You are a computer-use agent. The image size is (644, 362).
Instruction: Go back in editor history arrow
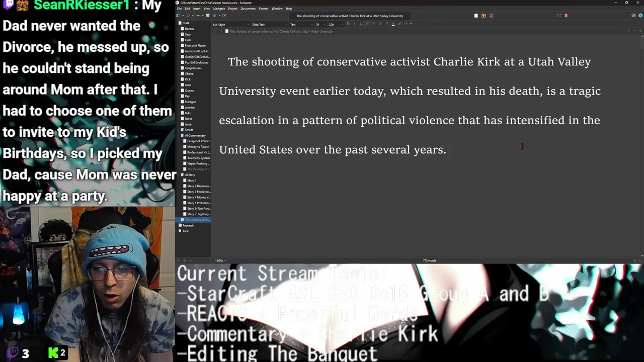[x=215, y=31]
